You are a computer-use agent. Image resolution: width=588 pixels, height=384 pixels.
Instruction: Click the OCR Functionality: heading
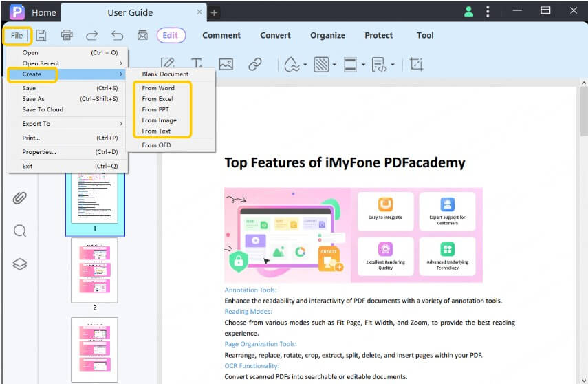[x=252, y=365]
